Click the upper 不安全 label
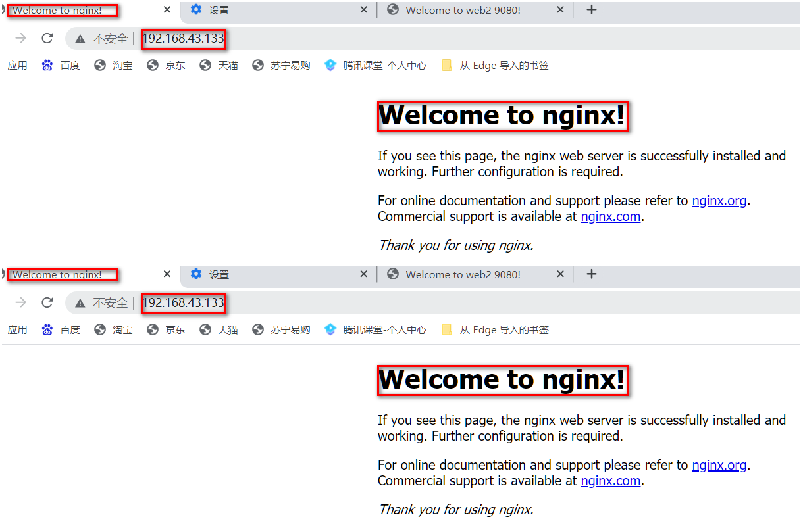Viewport: 801px width, 532px height. click(x=110, y=39)
